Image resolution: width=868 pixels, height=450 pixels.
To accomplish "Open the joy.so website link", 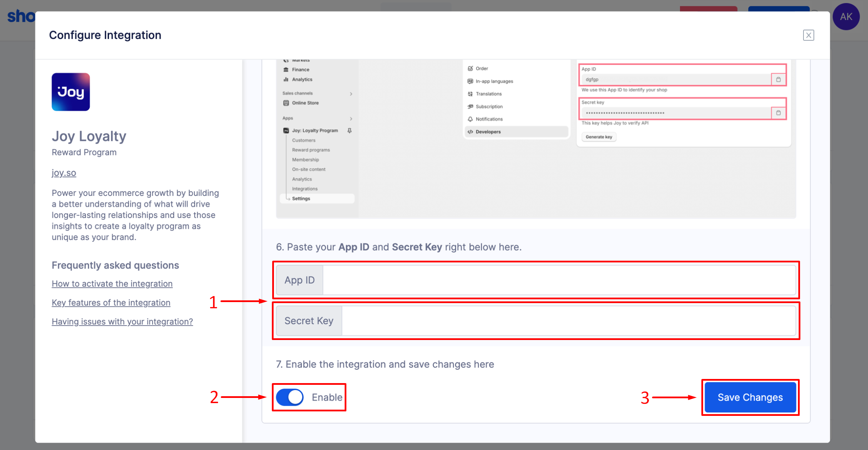I will (64, 173).
